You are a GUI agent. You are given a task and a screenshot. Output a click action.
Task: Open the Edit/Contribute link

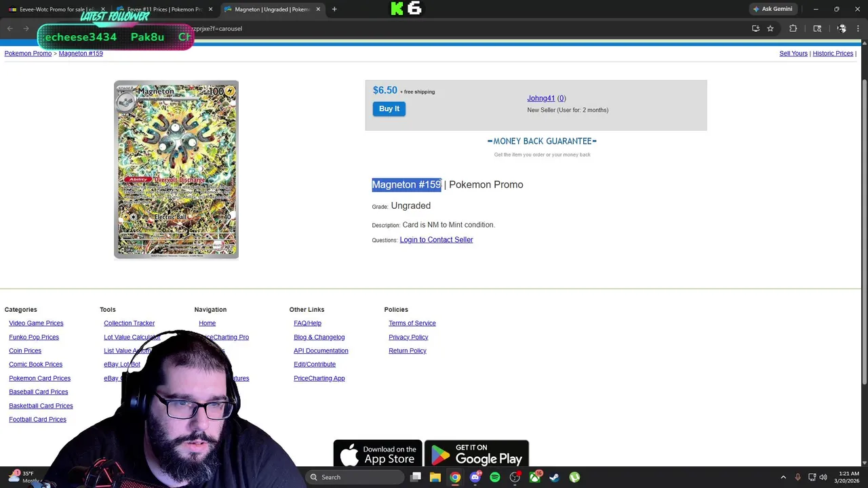coord(315,364)
